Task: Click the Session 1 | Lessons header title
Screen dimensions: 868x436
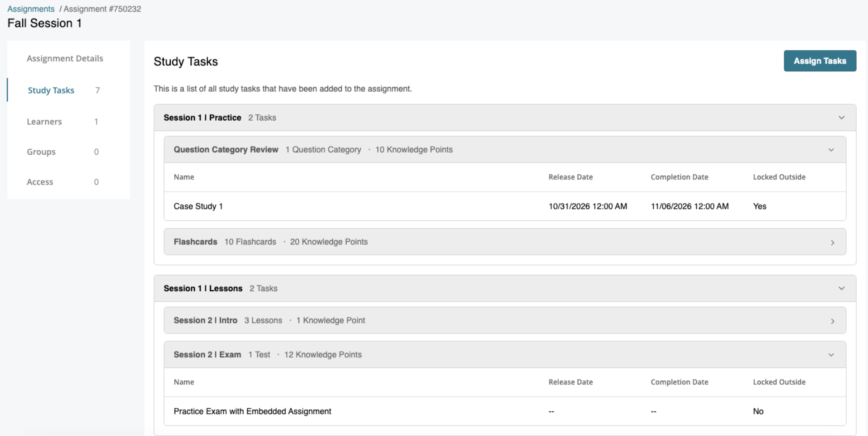Action: coord(203,288)
